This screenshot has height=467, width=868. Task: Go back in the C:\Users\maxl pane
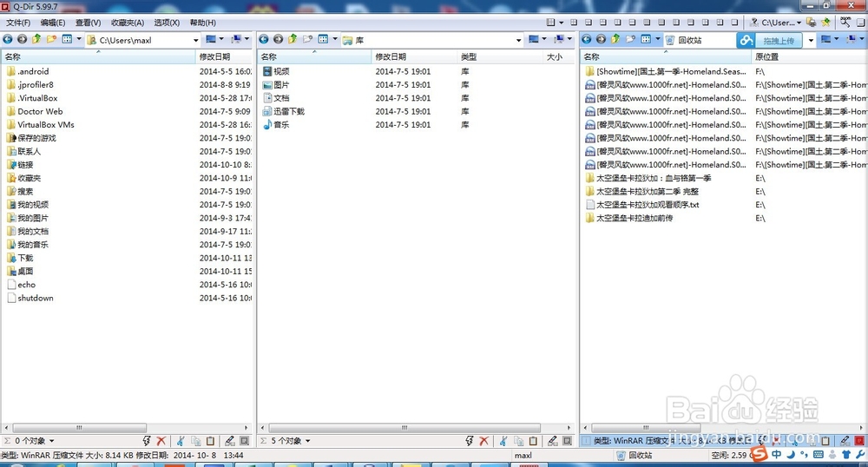(8, 39)
